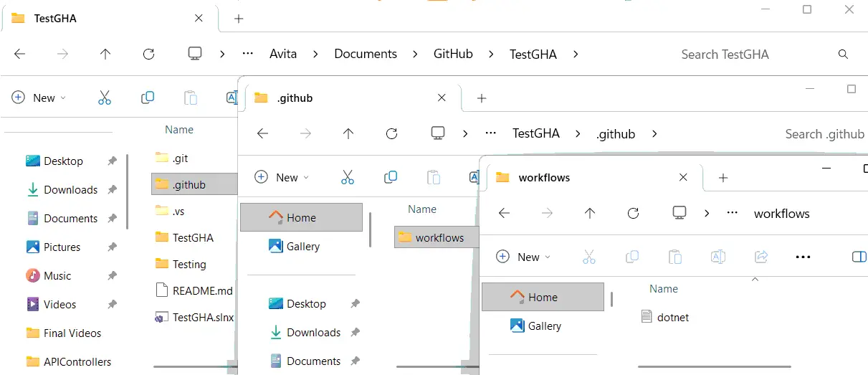This screenshot has width=868, height=375.
Task: Expand hidden path ellipsis in TestGHA address bar
Action: 249,54
